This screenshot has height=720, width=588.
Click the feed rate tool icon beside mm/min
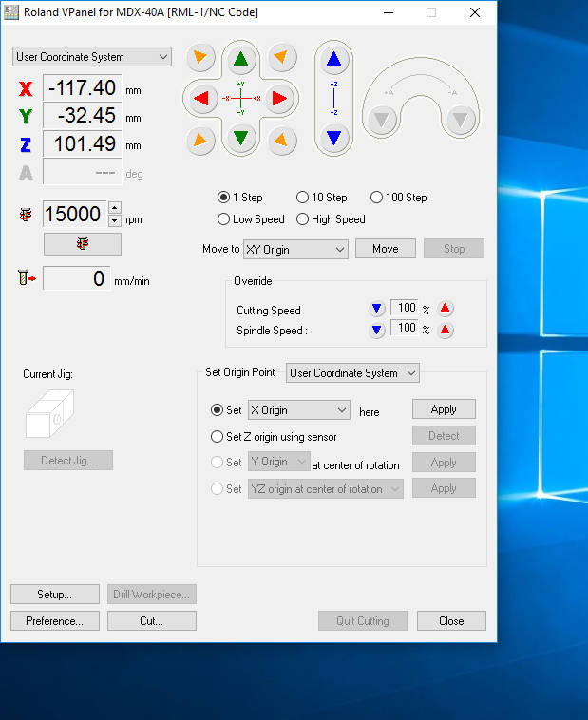tap(28, 277)
